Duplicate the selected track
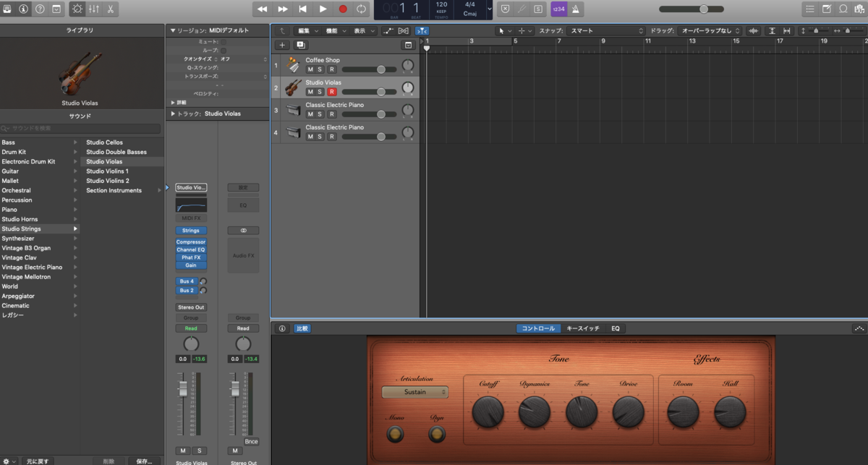This screenshot has width=868, height=465. tap(301, 45)
